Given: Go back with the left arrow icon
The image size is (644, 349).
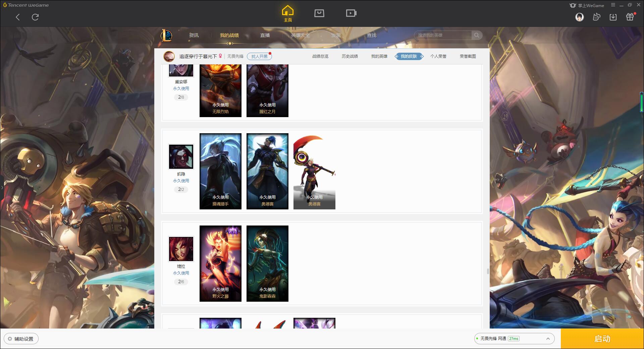Looking at the screenshot, I should click(x=18, y=17).
